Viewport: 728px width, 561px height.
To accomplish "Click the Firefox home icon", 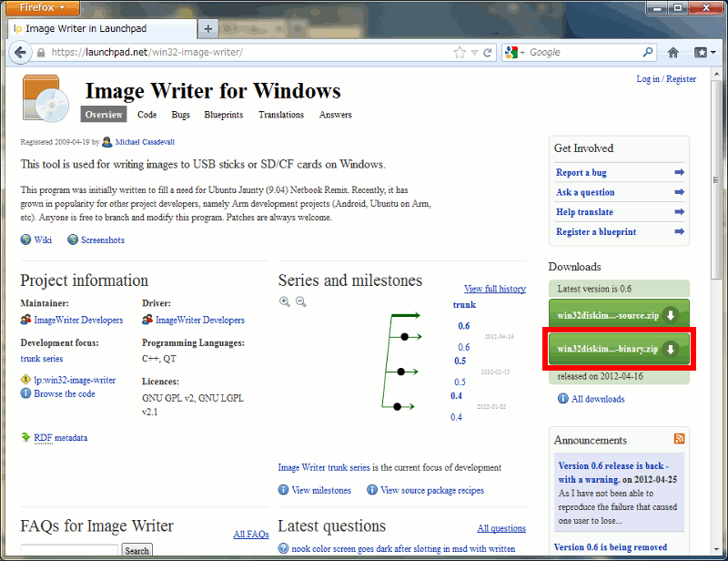I will (673, 52).
